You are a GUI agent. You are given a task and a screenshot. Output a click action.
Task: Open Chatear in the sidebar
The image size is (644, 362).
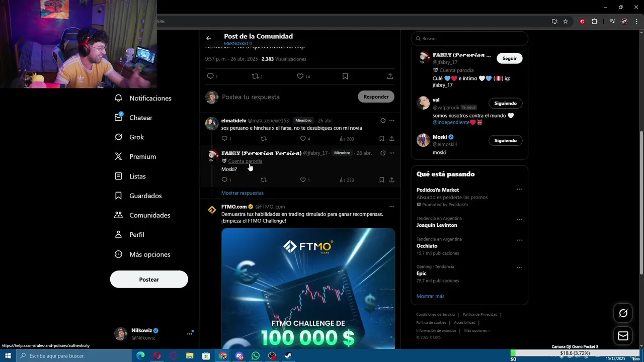click(x=134, y=118)
